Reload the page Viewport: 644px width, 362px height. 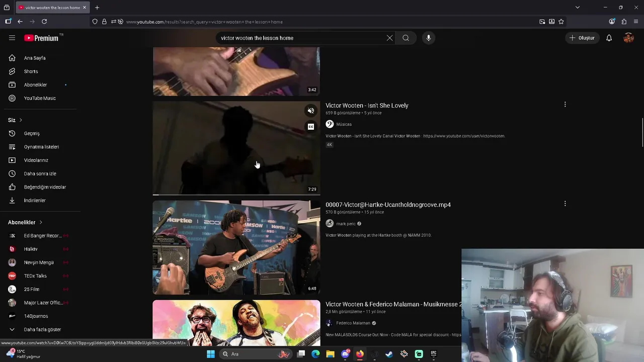pos(44,22)
